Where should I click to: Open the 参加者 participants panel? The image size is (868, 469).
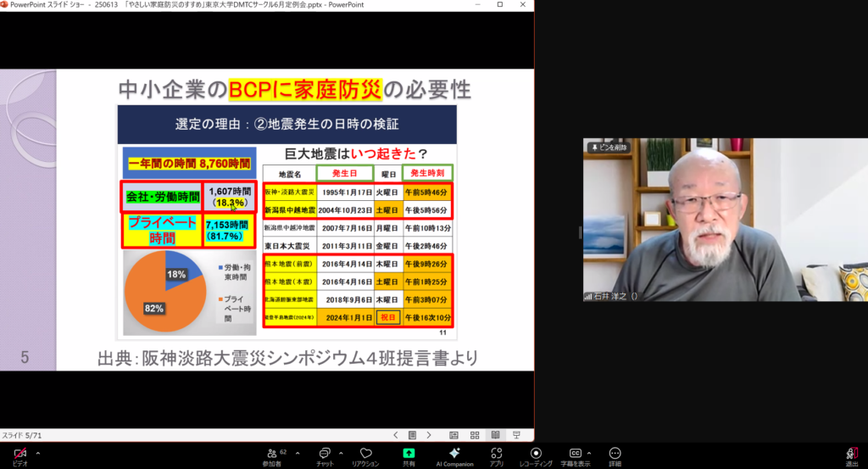tap(273, 455)
